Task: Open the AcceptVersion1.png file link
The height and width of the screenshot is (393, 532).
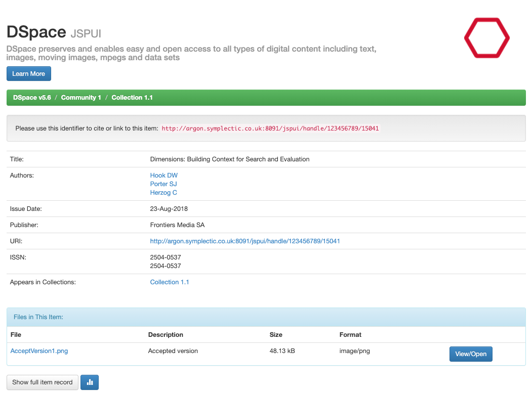Action: click(x=39, y=351)
